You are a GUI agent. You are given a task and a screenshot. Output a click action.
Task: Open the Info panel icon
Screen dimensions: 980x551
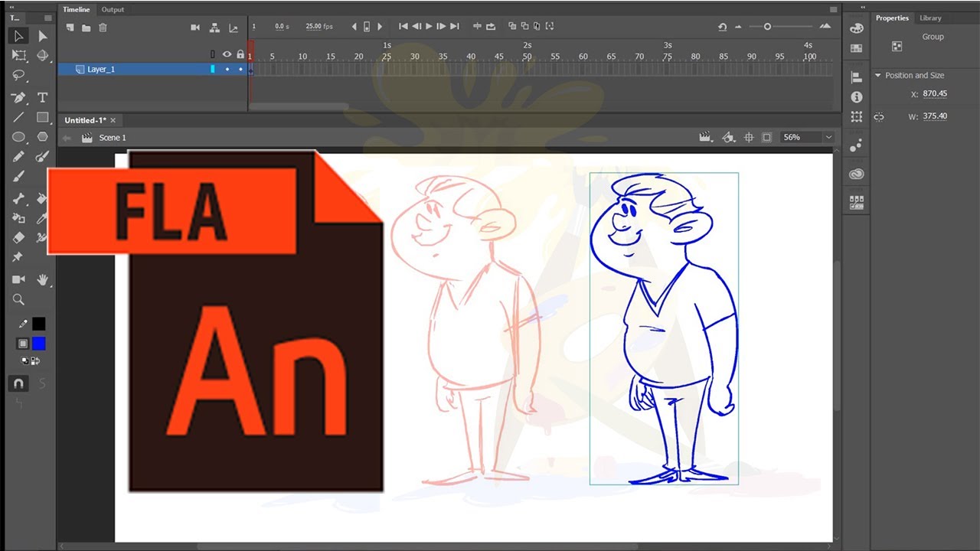(857, 97)
